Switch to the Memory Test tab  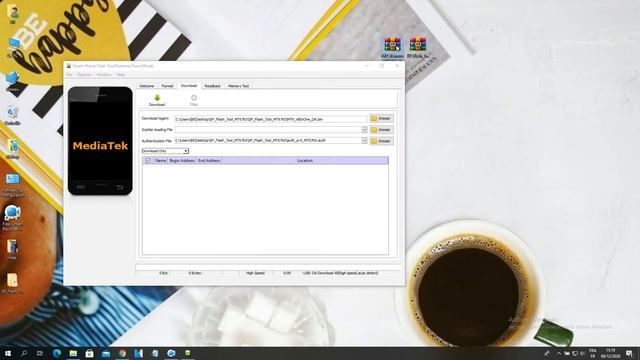click(238, 86)
